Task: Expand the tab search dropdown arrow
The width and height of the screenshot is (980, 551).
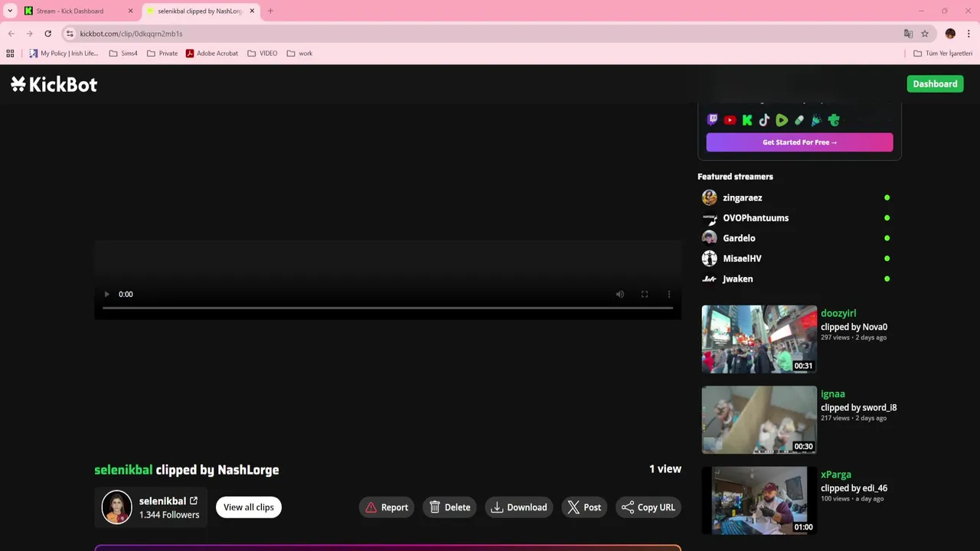Action: tap(10, 11)
